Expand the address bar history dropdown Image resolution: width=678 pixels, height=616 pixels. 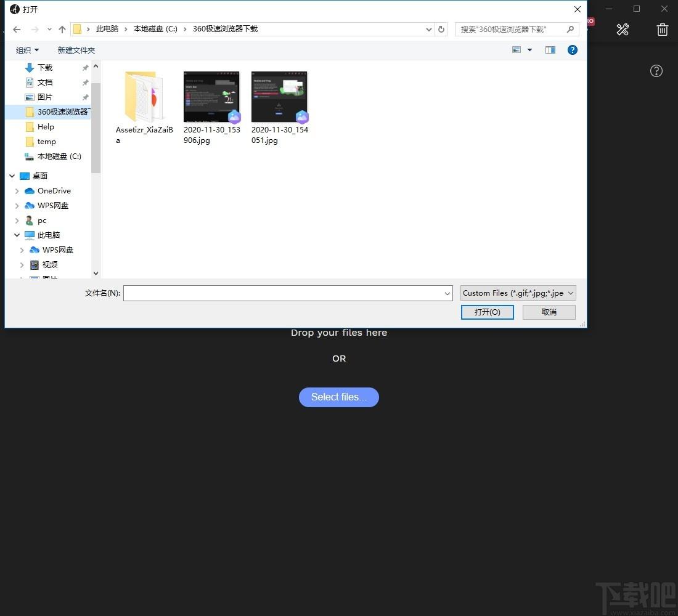click(x=428, y=30)
